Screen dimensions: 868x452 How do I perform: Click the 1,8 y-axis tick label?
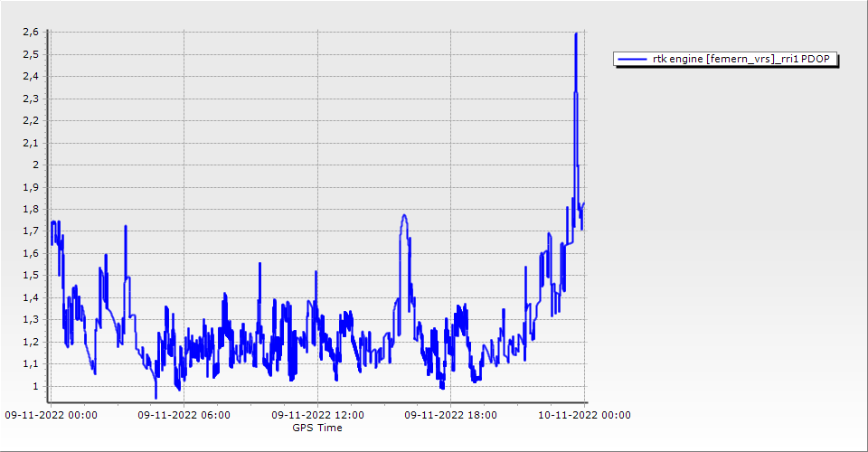tap(30, 209)
